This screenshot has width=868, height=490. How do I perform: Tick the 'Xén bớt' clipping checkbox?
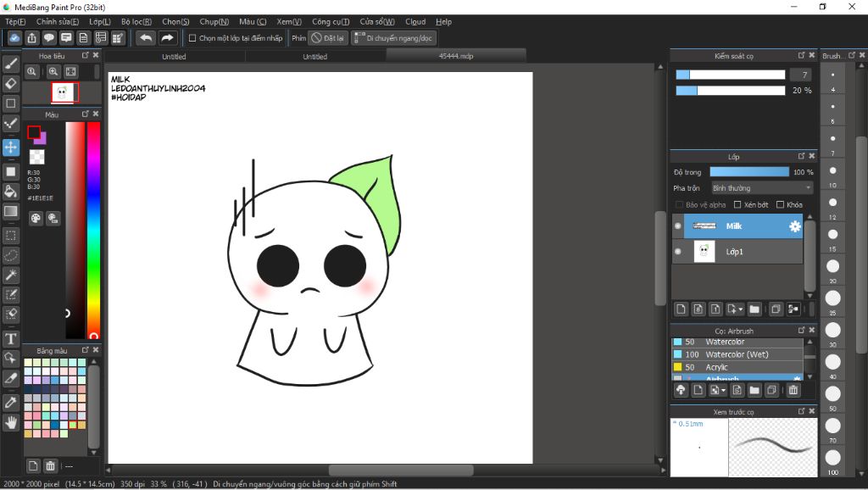click(737, 204)
